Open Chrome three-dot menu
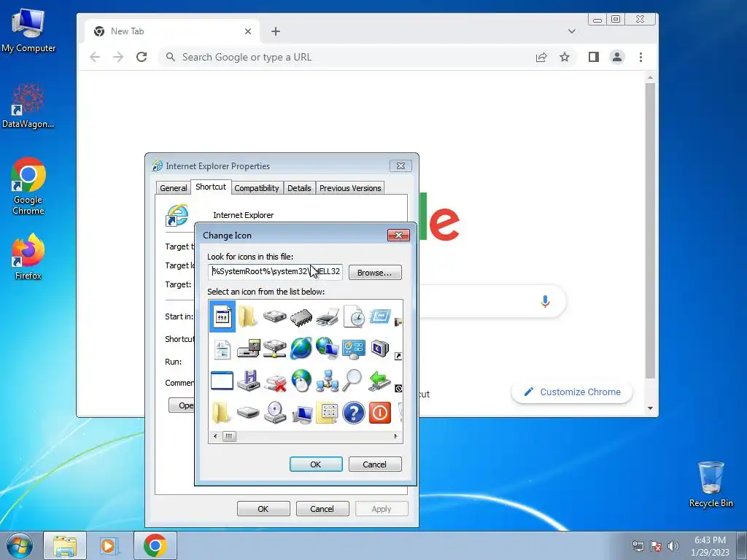 640,57
